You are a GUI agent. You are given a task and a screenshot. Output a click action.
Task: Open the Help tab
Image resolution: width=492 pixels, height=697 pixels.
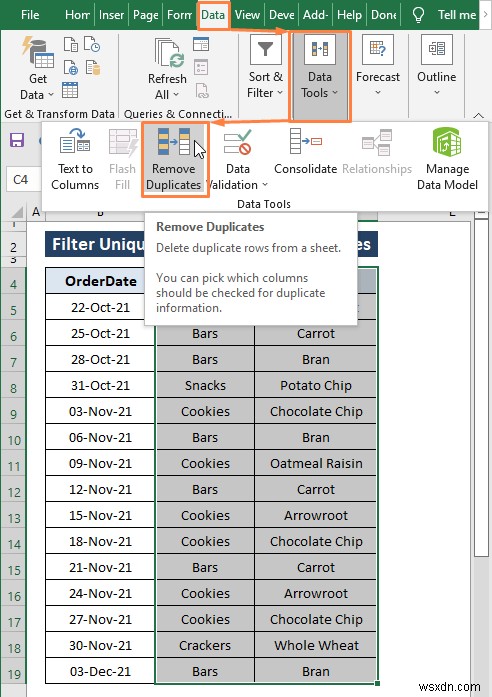[349, 15]
